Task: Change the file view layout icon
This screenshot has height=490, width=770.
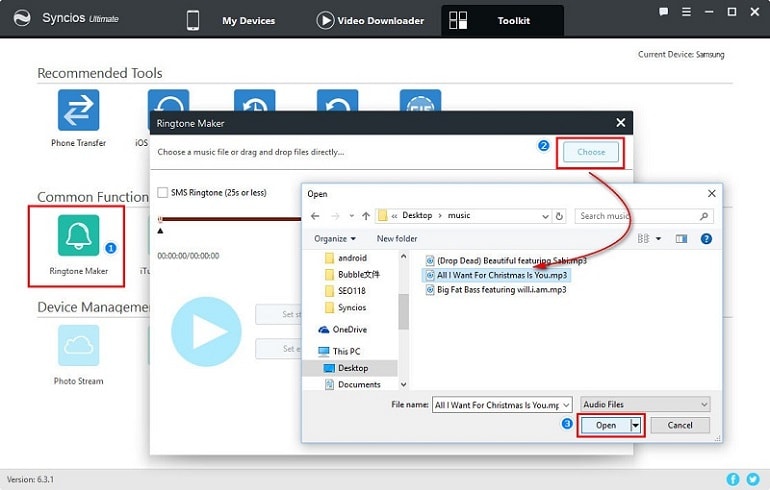Action: pyautogui.click(x=643, y=239)
